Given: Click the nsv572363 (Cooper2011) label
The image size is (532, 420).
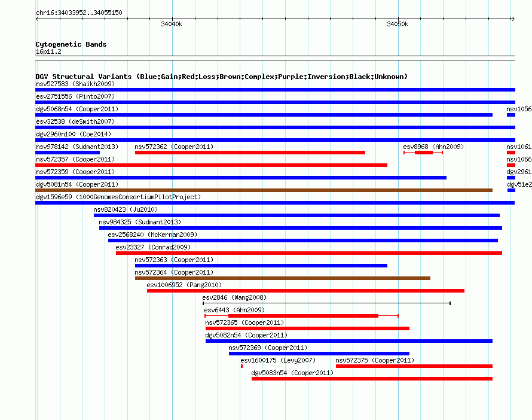Looking at the screenshot, I should pyautogui.click(x=174, y=260).
